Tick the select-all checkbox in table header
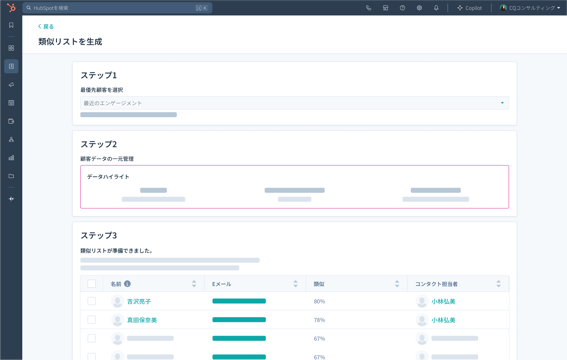This screenshot has width=567, height=360. (x=91, y=284)
